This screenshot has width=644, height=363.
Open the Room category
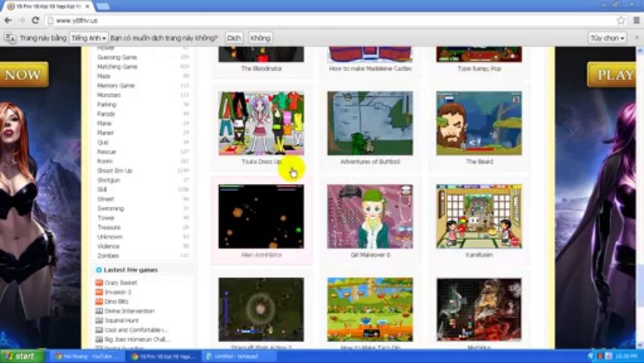(x=105, y=161)
